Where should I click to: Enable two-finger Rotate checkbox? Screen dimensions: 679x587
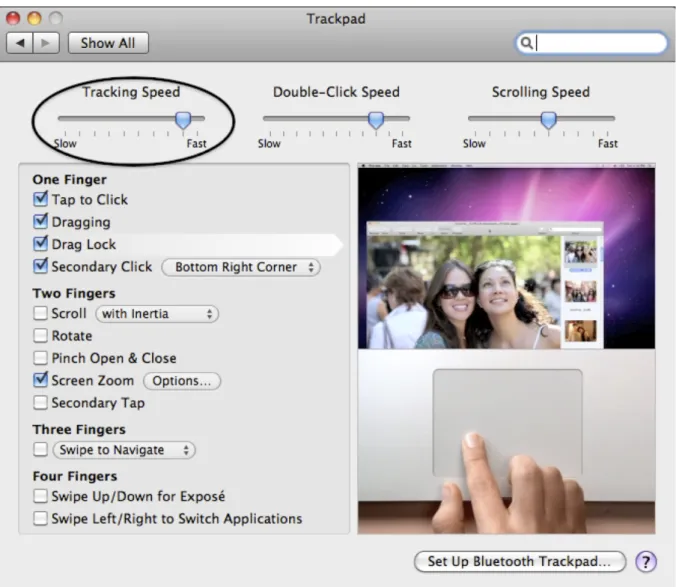pyautogui.click(x=40, y=335)
